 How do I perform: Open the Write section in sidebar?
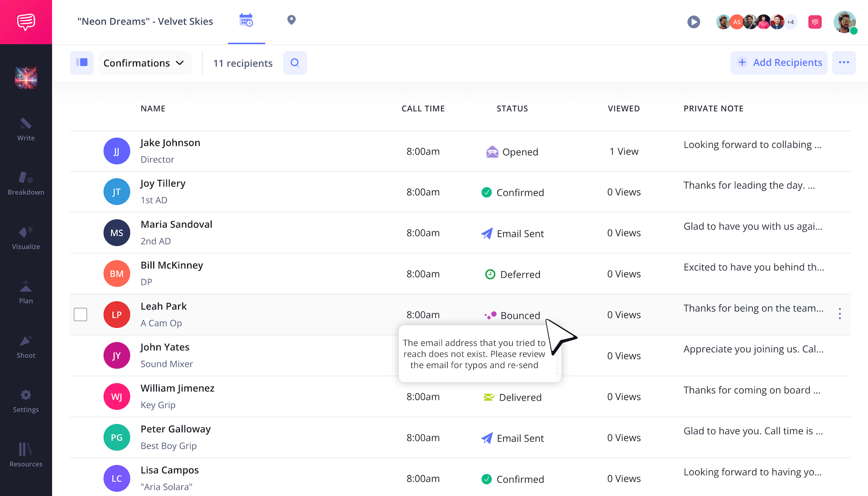pos(26,129)
